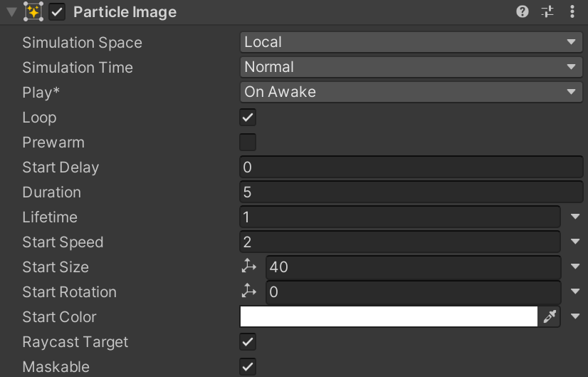Viewport: 588px width, 377px height.
Task: Open the component three-dot options menu
Action: tap(572, 12)
